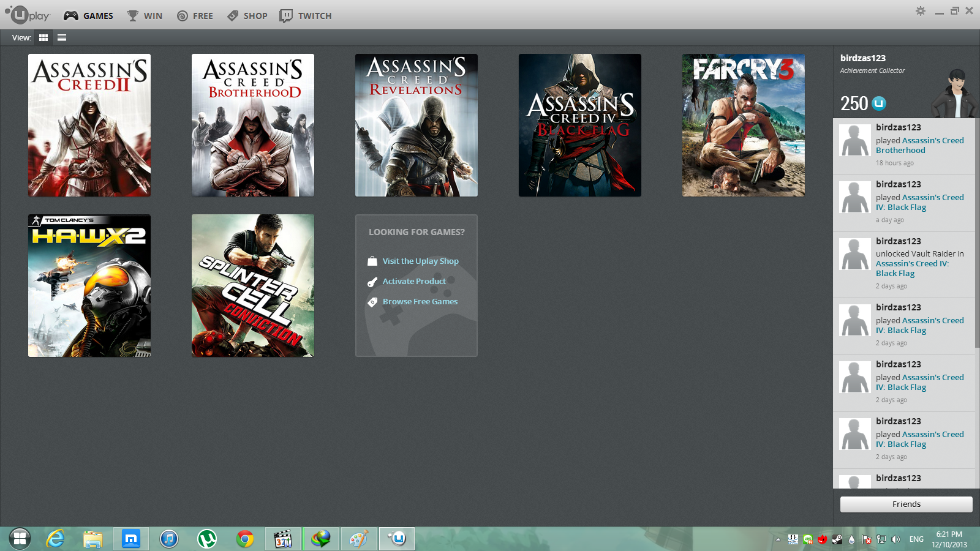980x551 pixels.
Task: Open the Friends button
Action: click(x=907, y=504)
